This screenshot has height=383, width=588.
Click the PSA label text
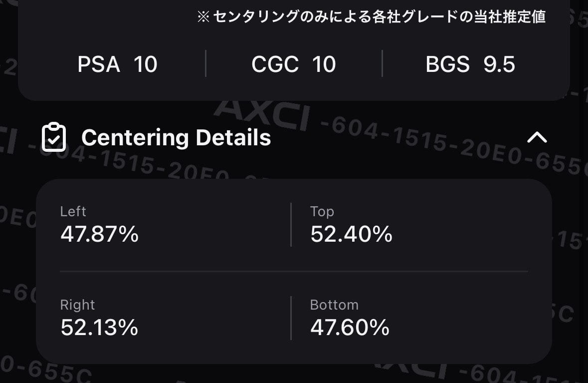tap(99, 64)
